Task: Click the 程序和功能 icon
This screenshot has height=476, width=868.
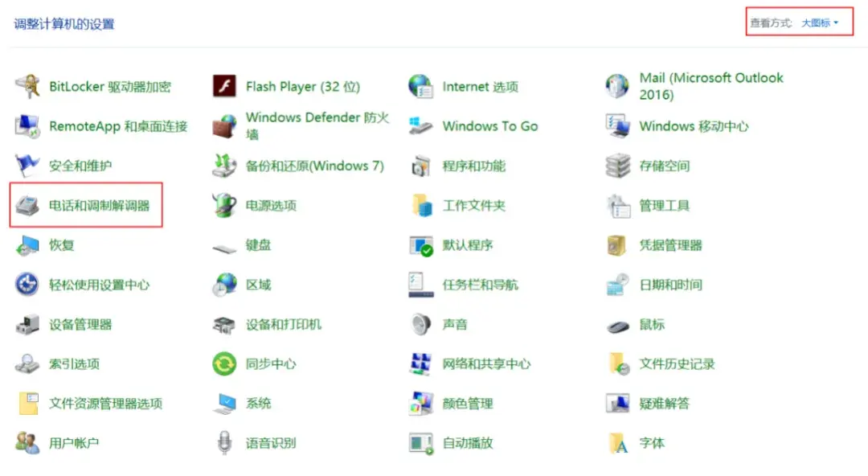Action: (x=420, y=166)
